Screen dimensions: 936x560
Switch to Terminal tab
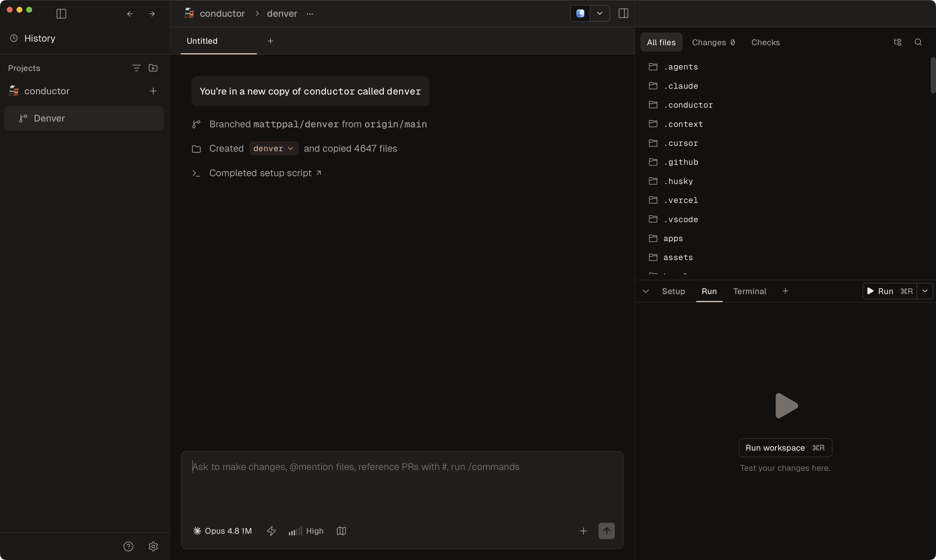(750, 291)
